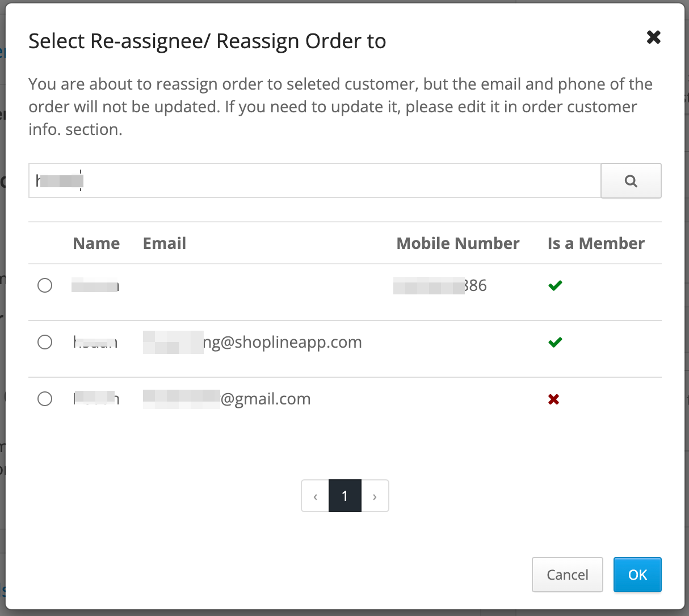Click the Name column header
The height and width of the screenshot is (616, 689).
96,243
